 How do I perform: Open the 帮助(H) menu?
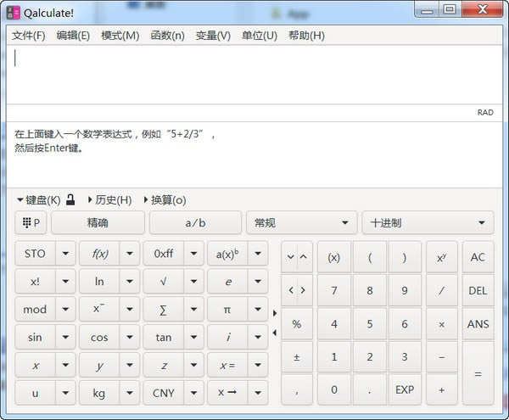(x=306, y=36)
